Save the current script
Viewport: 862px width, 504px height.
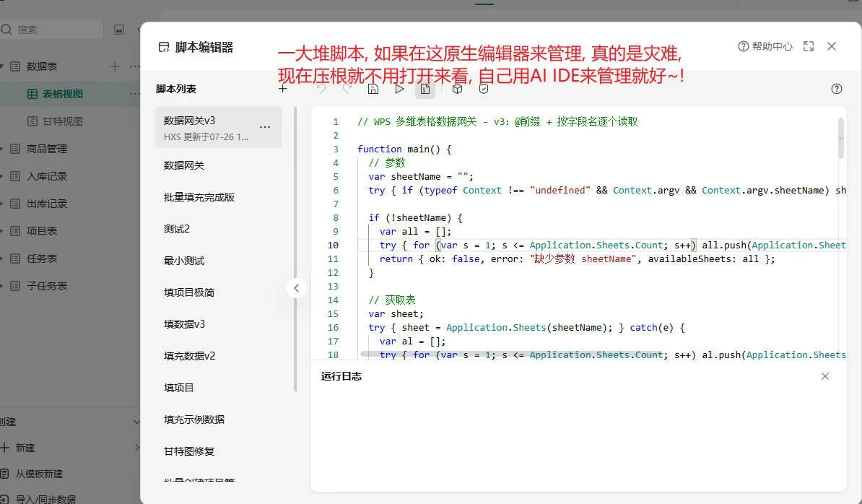tap(373, 89)
